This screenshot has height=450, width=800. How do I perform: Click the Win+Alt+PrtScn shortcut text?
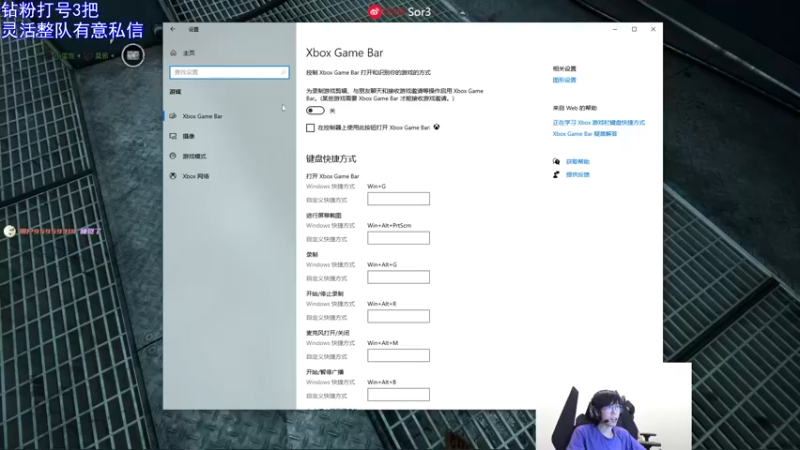click(389, 226)
